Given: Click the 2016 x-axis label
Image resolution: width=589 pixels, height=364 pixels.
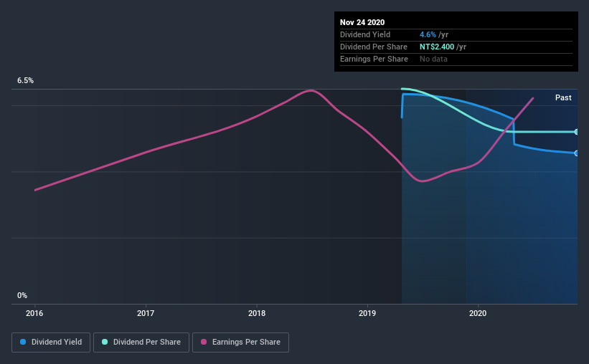Looking at the screenshot, I should (x=34, y=313).
